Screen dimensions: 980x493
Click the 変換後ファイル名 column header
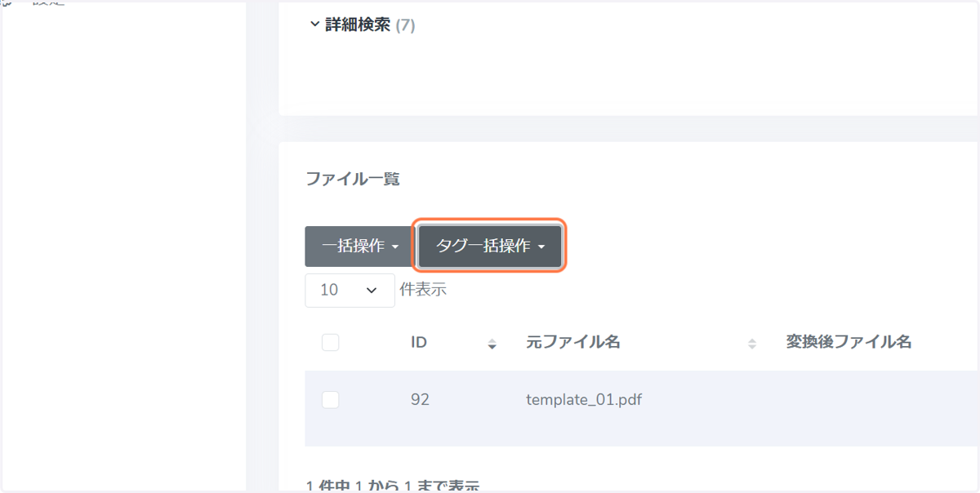(849, 342)
